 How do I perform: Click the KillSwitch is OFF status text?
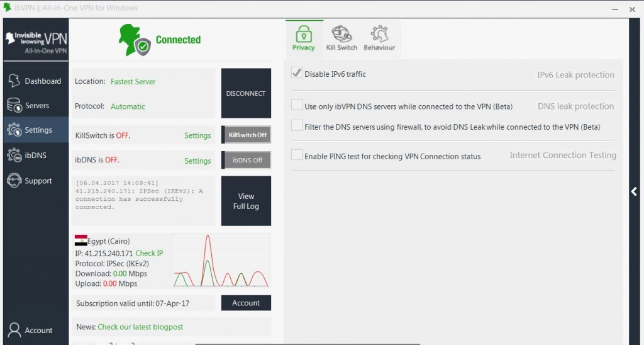tap(103, 135)
